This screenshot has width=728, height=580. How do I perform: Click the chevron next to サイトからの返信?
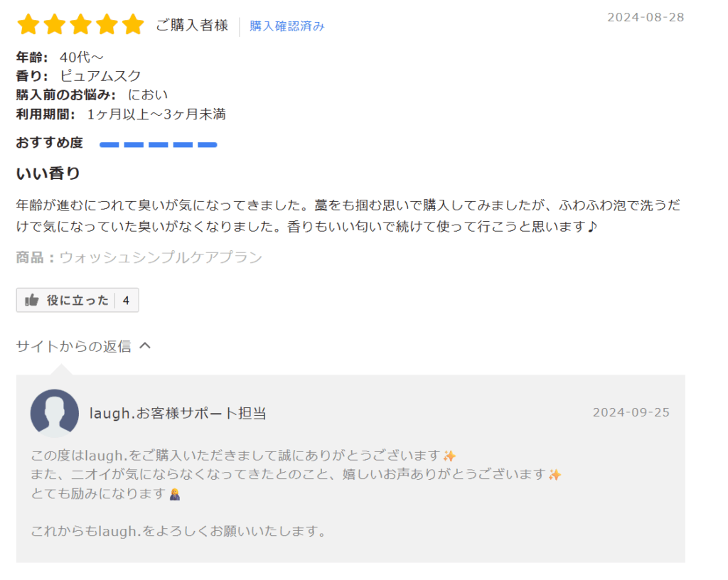(x=145, y=346)
